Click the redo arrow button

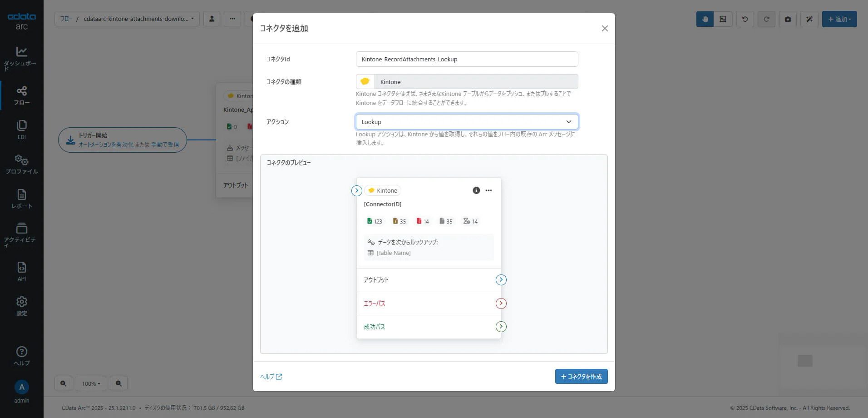[766, 19]
